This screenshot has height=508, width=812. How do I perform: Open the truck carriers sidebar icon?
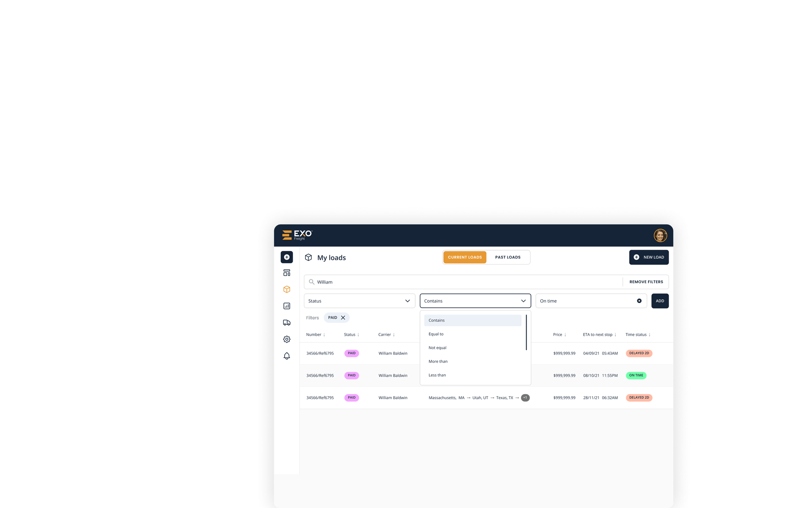tap(287, 323)
